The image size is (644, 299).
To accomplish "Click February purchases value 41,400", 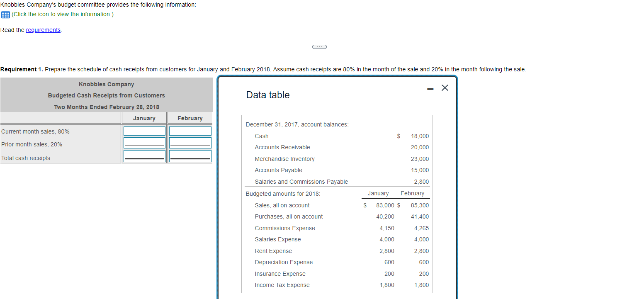I will (x=420, y=216).
